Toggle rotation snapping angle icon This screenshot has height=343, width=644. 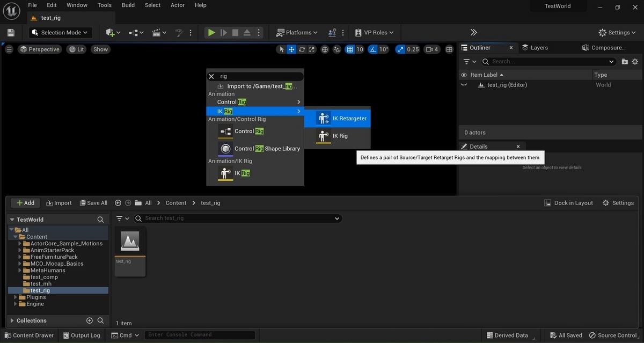372,49
